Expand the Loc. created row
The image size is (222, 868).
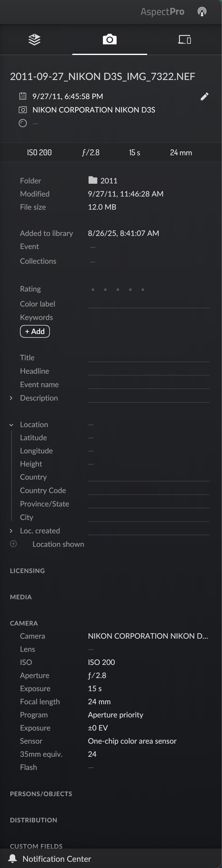[11, 531]
